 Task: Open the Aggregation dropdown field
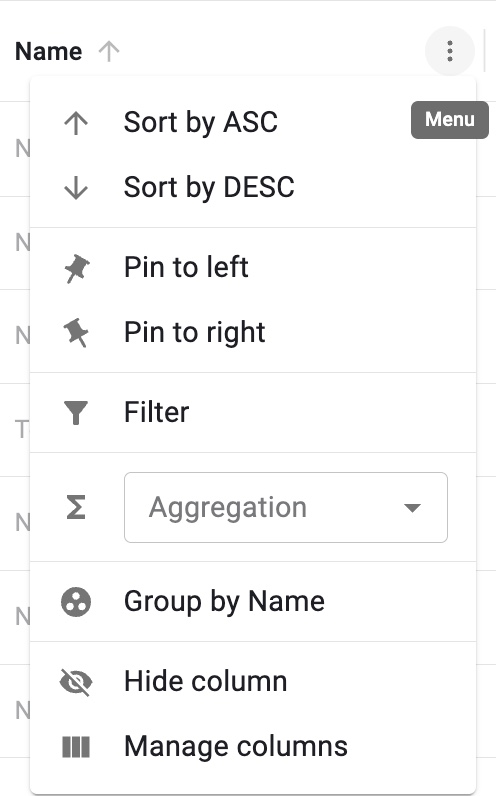[x=286, y=507]
